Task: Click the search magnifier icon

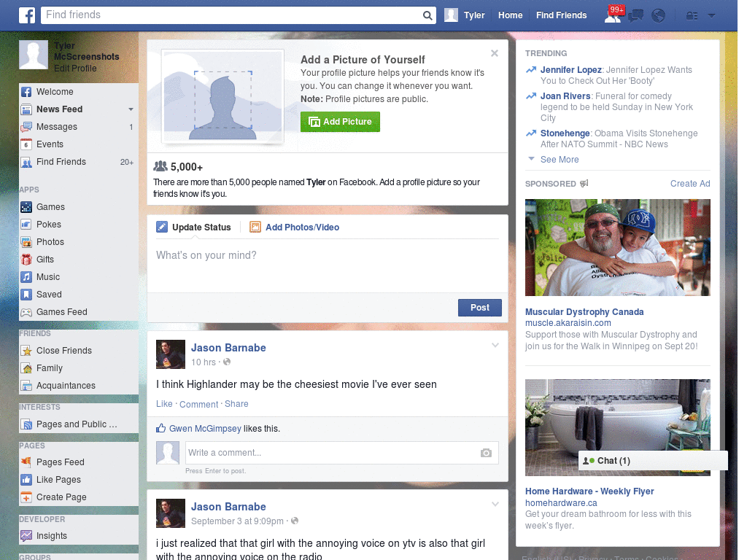Action: [x=427, y=15]
